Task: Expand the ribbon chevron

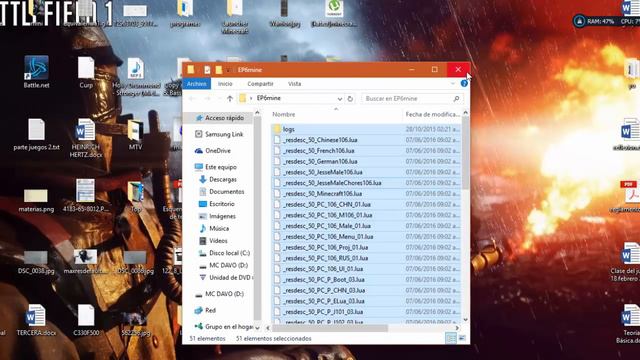Action: [453, 83]
